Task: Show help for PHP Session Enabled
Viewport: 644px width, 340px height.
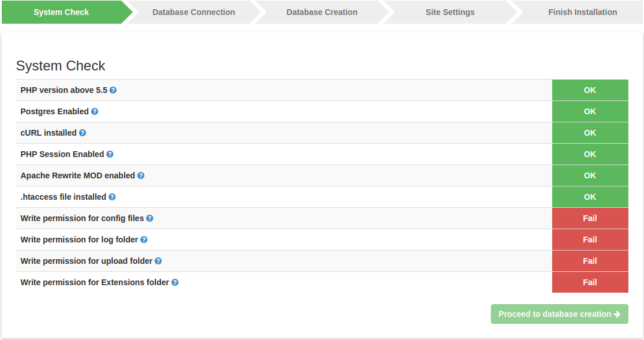Action: [x=110, y=154]
